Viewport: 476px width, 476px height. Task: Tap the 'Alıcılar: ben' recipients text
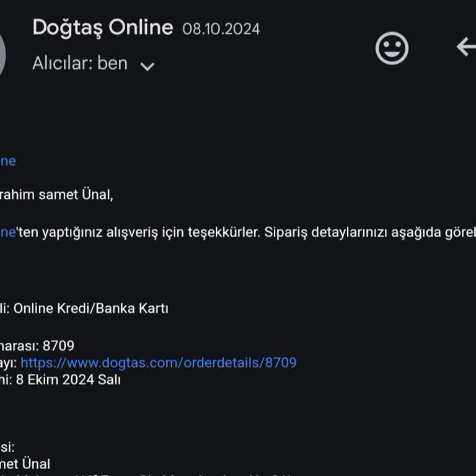coord(80,63)
